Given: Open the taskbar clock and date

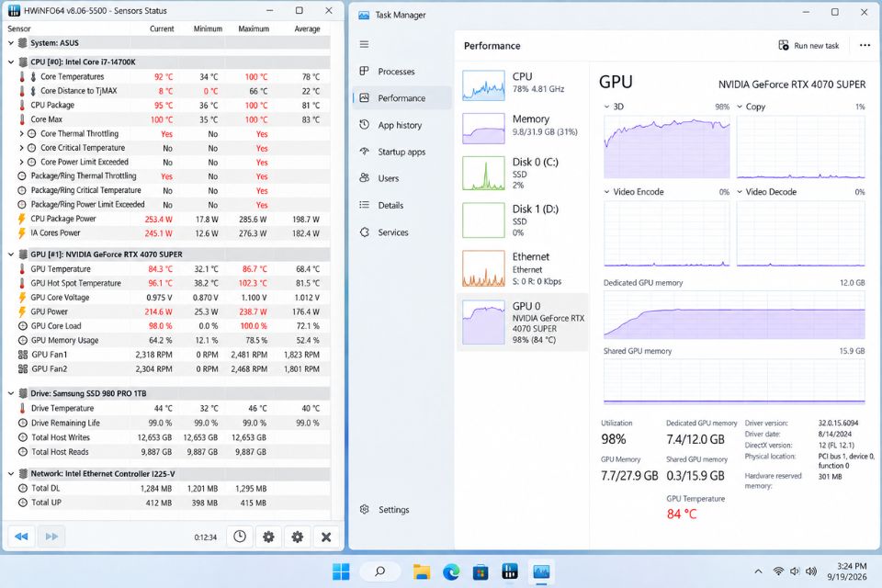Looking at the screenshot, I should [x=846, y=571].
